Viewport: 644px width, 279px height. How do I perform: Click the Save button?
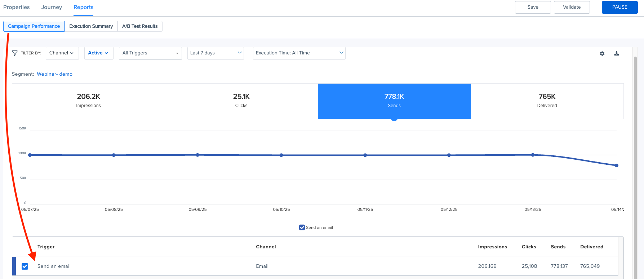(x=533, y=7)
